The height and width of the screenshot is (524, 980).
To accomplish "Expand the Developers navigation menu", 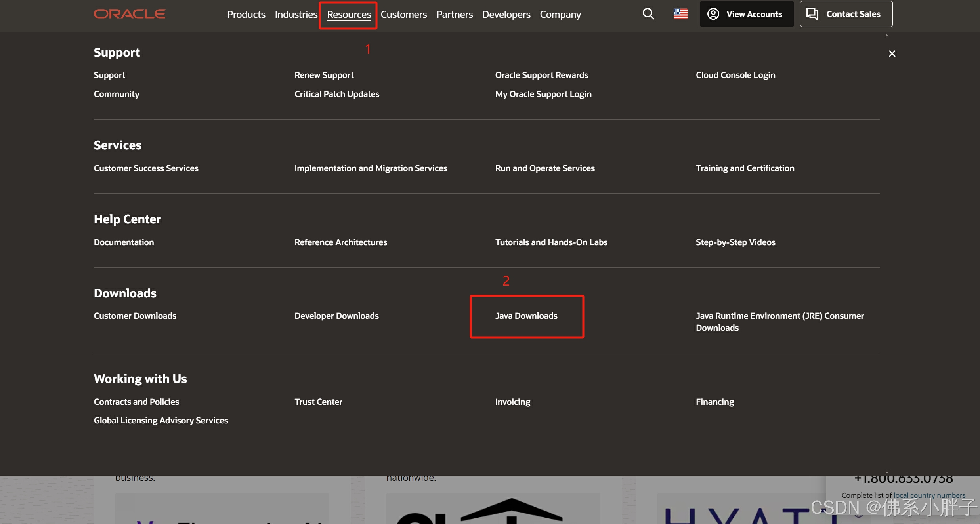I will click(x=506, y=15).
